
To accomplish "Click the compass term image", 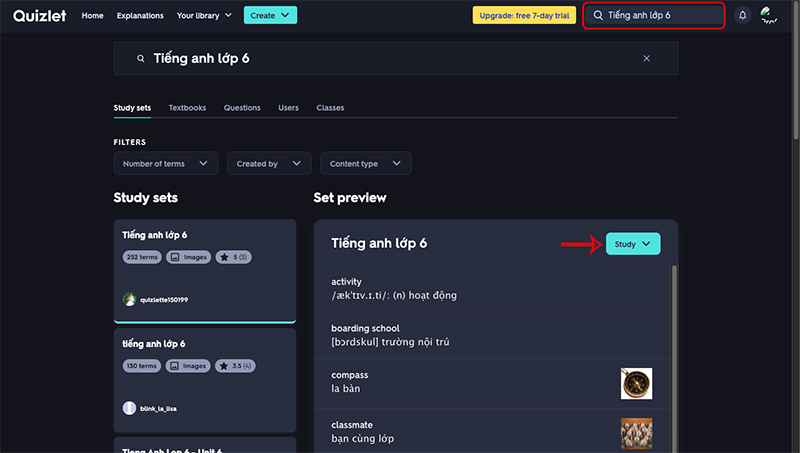I will click(636, 383).
